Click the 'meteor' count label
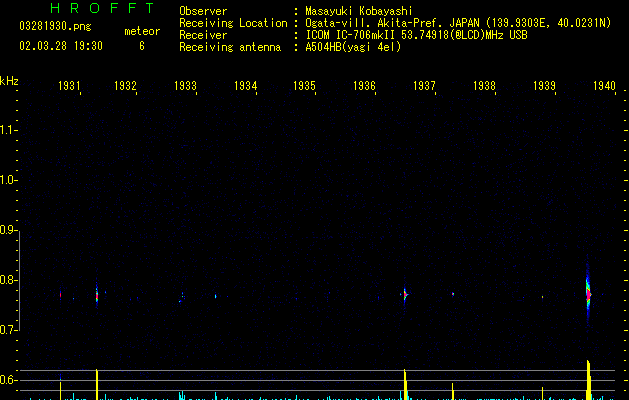 pyautogui.click(x=142, y=31)
